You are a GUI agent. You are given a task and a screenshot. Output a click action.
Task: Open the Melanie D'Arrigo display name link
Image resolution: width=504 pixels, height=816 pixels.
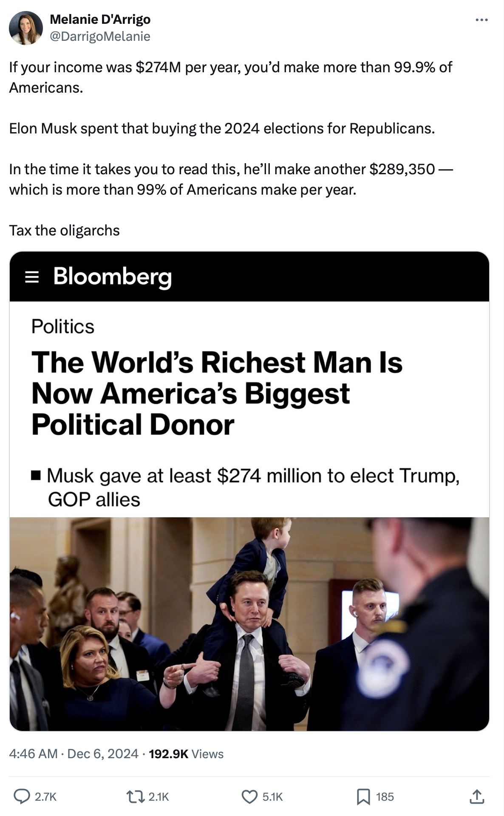coord(100,19)
